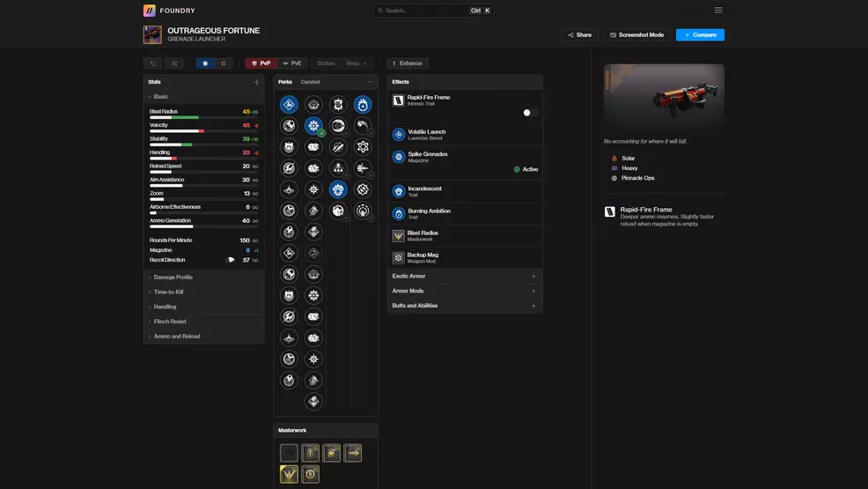Click the Stability stat bar
This screenshot has width=868, height=489.
coord(203,144)
